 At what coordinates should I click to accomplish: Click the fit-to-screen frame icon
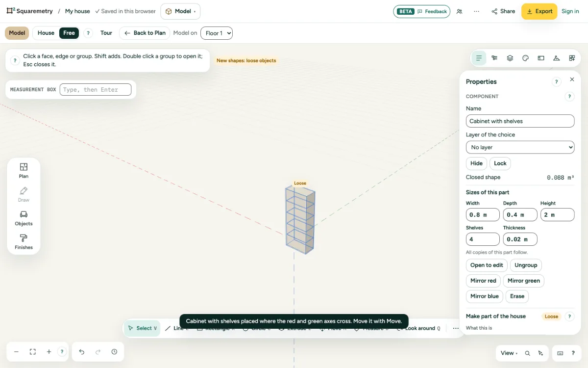click(x=33, y=352)
